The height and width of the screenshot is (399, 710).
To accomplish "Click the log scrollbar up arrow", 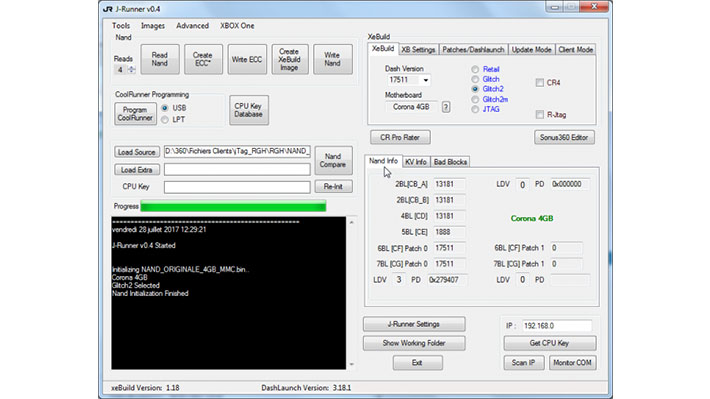I will [x=351, y=222].
